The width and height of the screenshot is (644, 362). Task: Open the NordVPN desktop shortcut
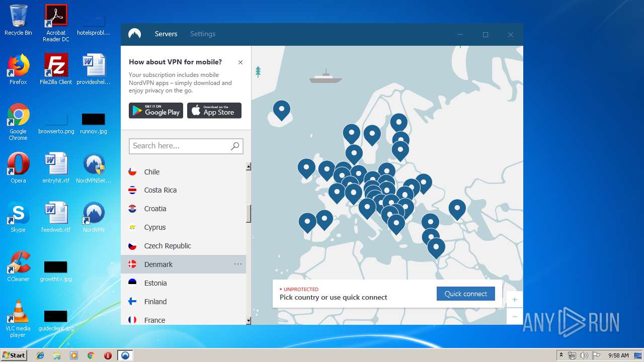coord(94,217)
